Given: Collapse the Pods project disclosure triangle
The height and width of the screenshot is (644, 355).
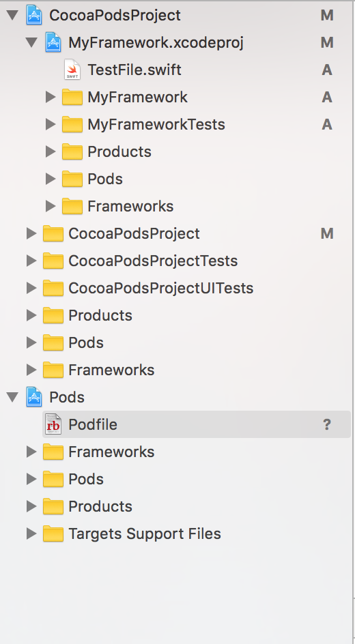Looking at the screenshot, I should [x=12, y=398].
